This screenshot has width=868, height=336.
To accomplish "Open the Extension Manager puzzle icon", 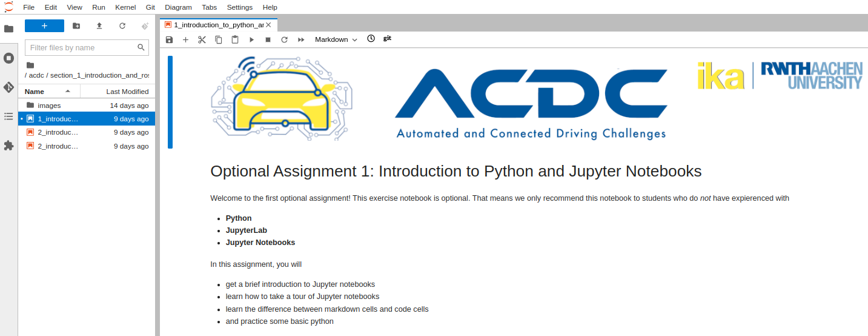I will [8, 146].
